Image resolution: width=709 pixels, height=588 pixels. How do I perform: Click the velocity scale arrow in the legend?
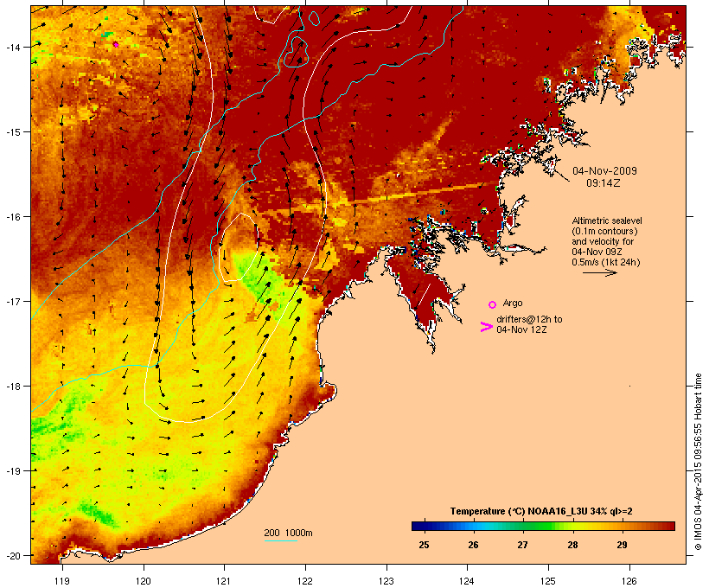[x=599, y=272]
